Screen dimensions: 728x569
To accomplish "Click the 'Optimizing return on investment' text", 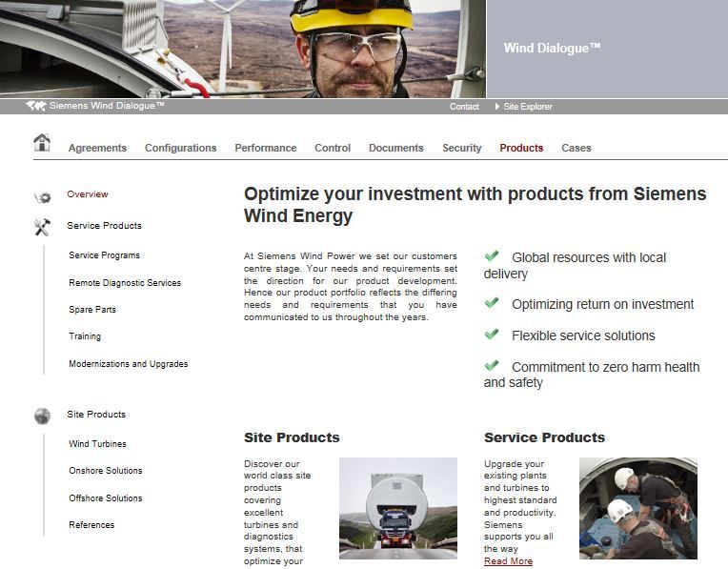I will tap(602, 304).
